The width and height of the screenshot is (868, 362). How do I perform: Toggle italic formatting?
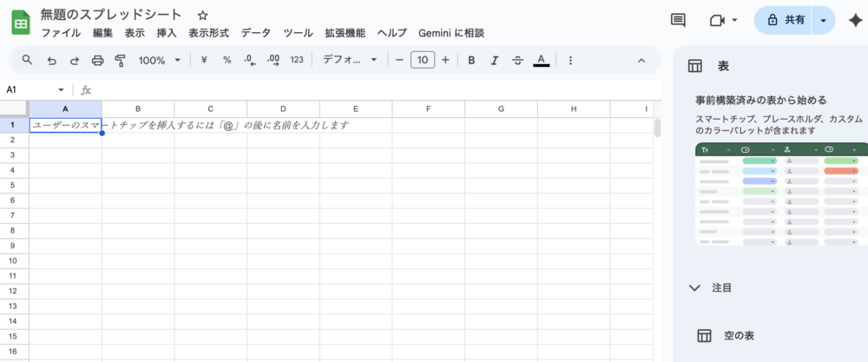(x=495, y=61)
